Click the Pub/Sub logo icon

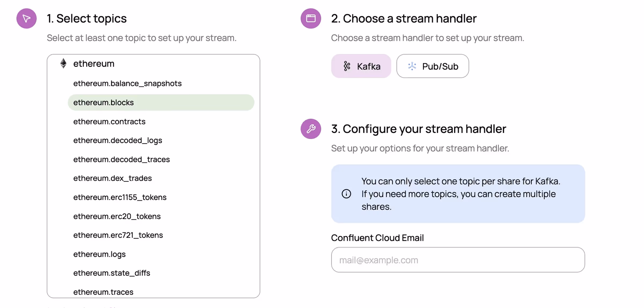(412, 66)
